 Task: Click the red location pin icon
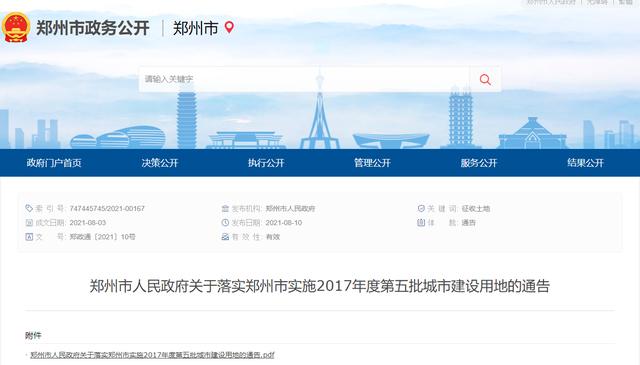pos(229,27)
